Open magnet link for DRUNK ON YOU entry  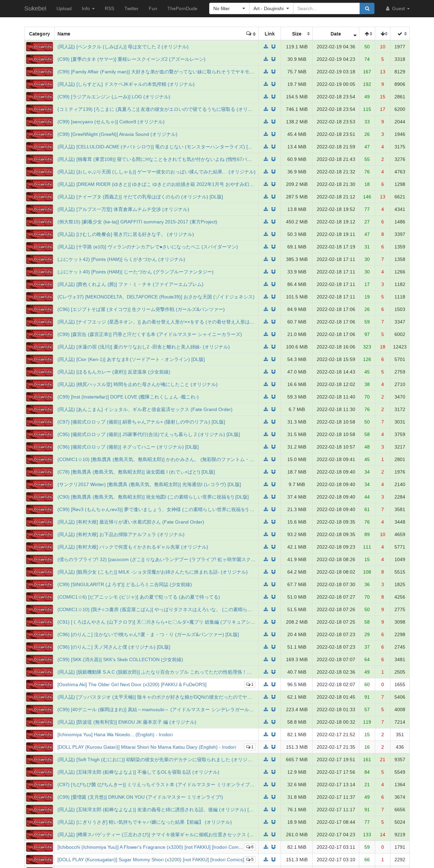tap(273, 797)
